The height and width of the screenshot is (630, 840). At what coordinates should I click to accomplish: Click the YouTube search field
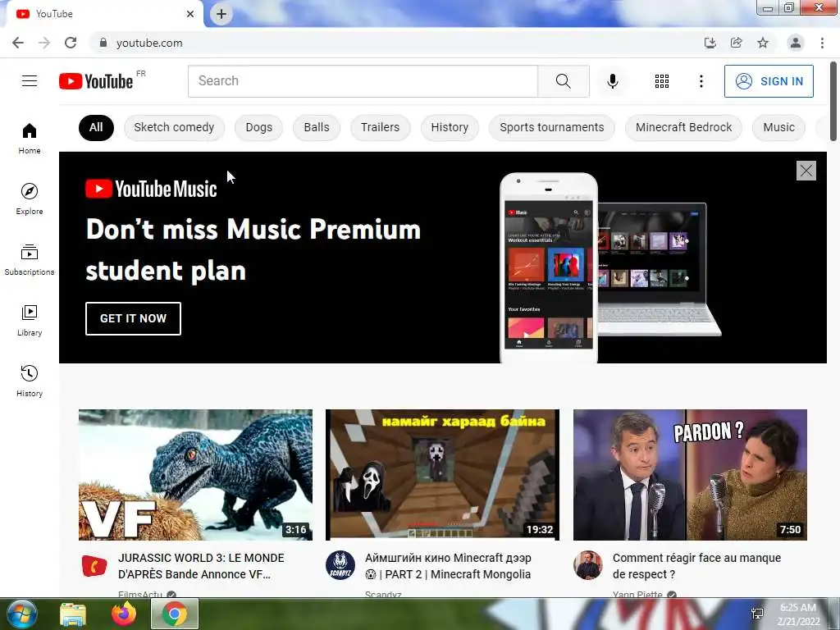pos(363,81)
